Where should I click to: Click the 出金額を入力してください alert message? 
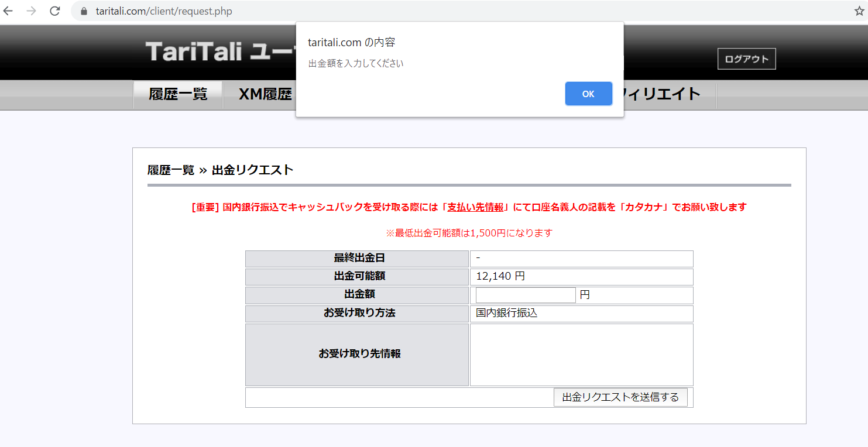tap(356, 64)
